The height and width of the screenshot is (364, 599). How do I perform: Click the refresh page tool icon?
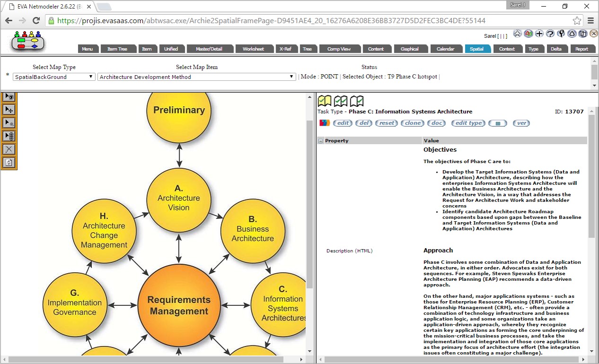pos(9,163)
